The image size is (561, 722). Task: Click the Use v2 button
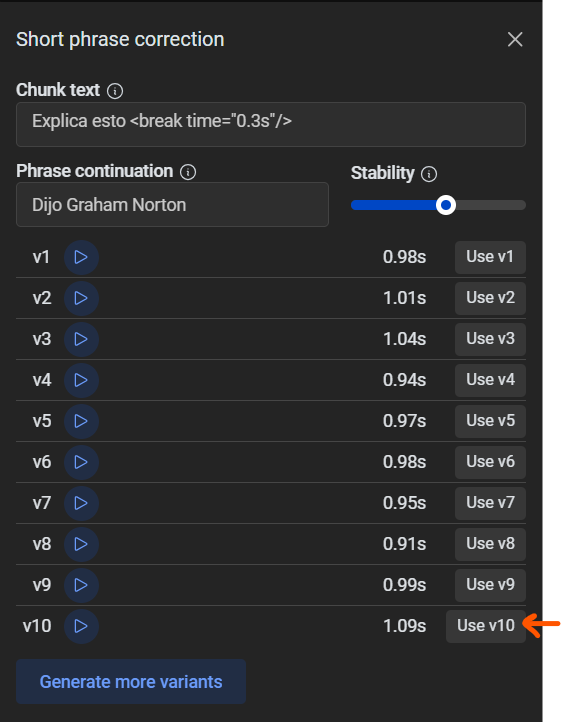coord(490,298)
